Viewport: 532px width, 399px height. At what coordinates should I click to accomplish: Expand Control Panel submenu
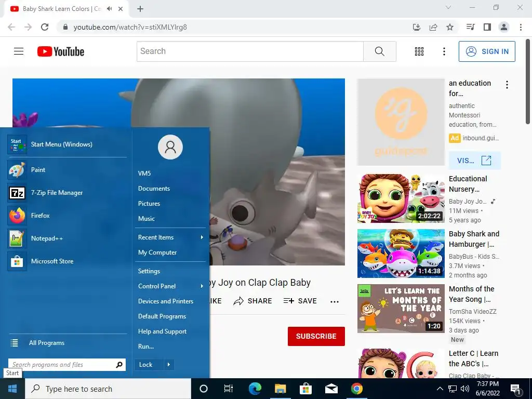pos(170,286)
